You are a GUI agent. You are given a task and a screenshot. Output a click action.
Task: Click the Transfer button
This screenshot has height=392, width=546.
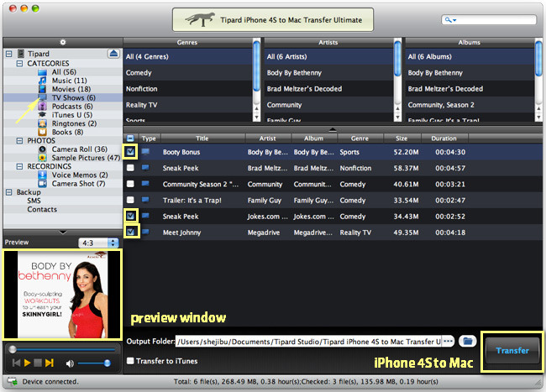pos(512,351)
